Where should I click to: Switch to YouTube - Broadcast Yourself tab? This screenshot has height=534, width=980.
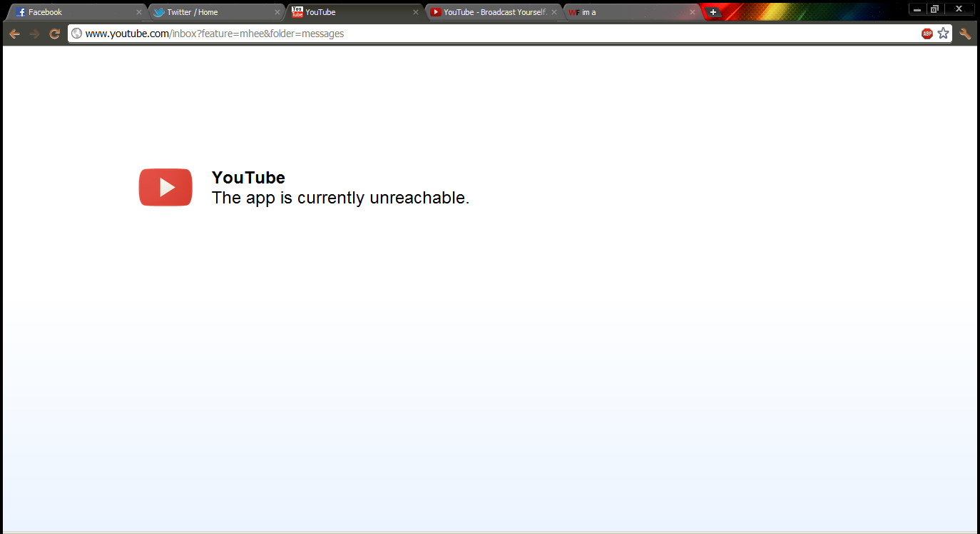[x=492, y=12]
